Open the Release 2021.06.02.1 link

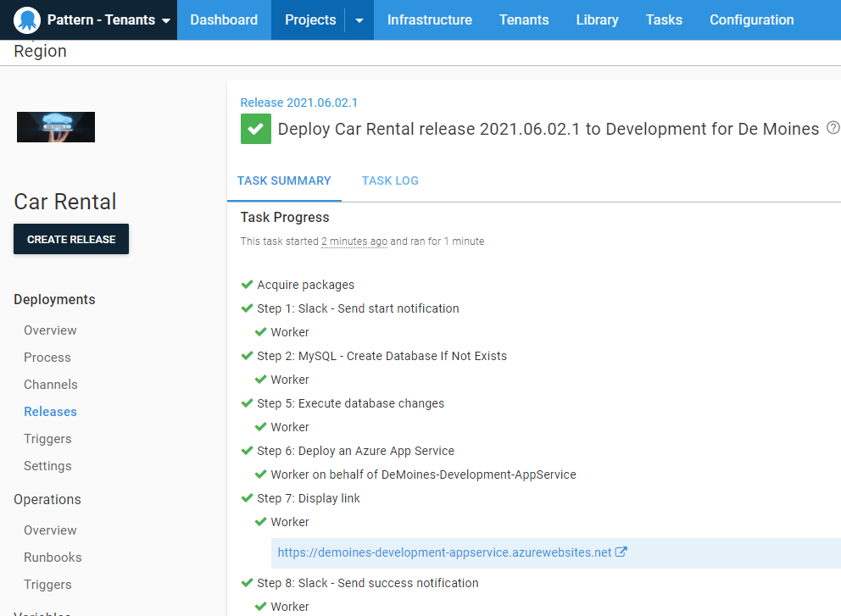tap(298, 103)
